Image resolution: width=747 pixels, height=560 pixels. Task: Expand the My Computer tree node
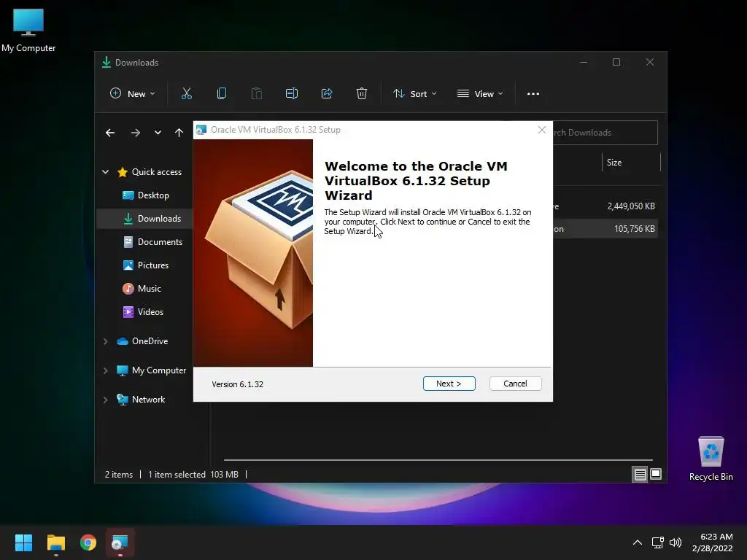coord(105,370)
